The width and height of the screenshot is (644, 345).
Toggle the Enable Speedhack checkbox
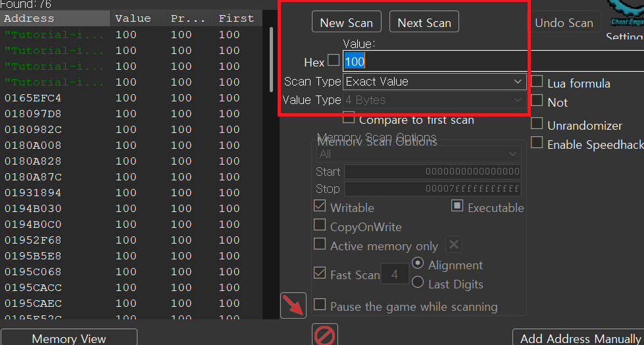point(537,143)
